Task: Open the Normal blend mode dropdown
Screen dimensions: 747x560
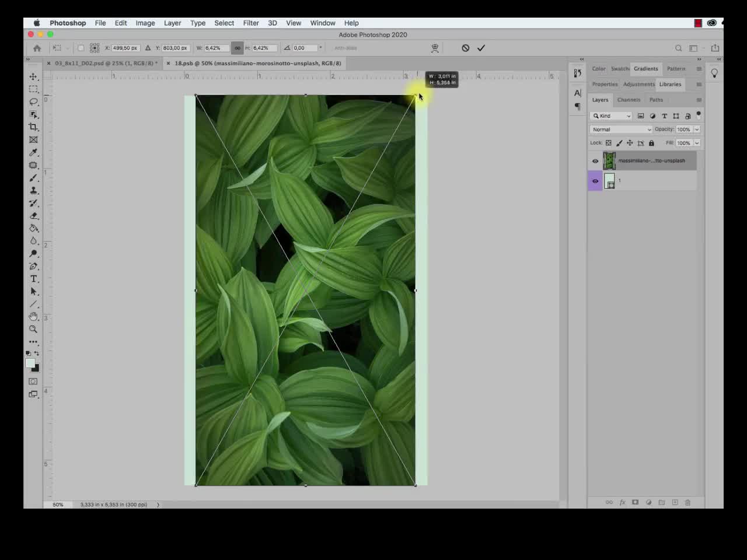Action: [x=621, y=129]
